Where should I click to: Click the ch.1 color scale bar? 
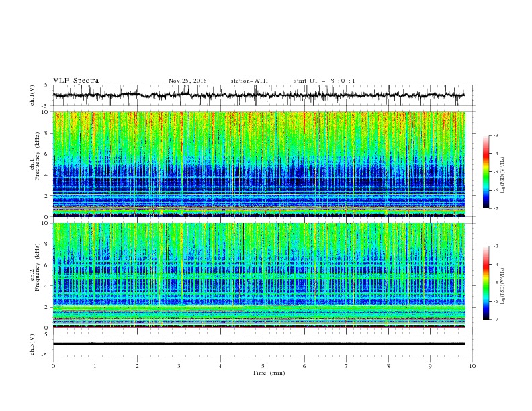(486, 172)
